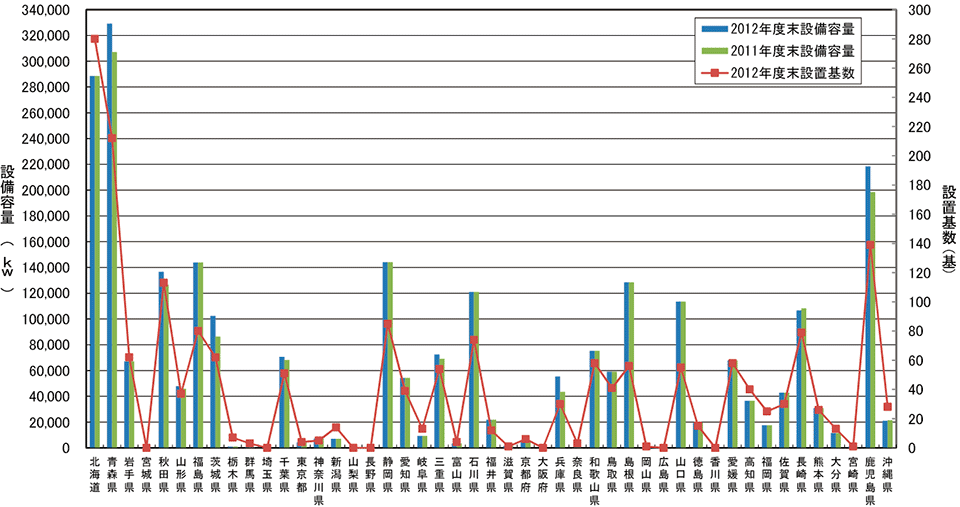The image size is (960, 507).
Task: Click the blue 2012 bar for 島根県
Action: (x=626, y=365)
